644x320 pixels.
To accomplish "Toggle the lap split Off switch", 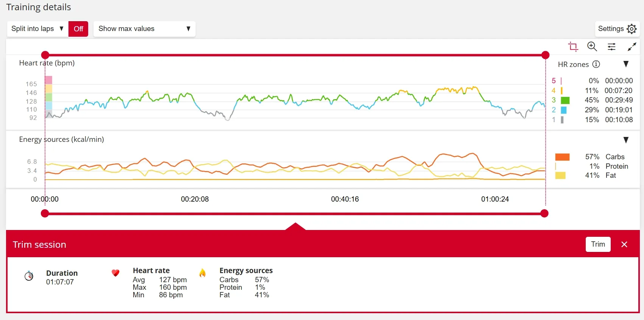I will (x=78, y=29).
